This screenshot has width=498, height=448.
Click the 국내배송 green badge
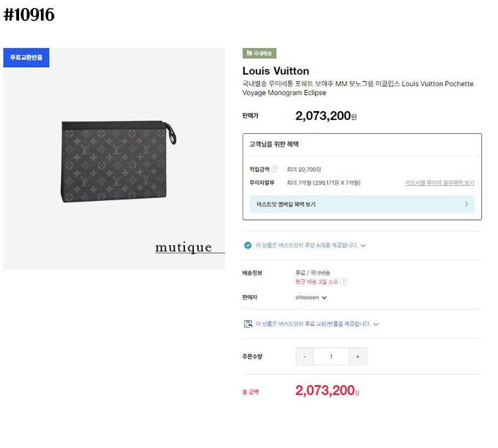259,53
